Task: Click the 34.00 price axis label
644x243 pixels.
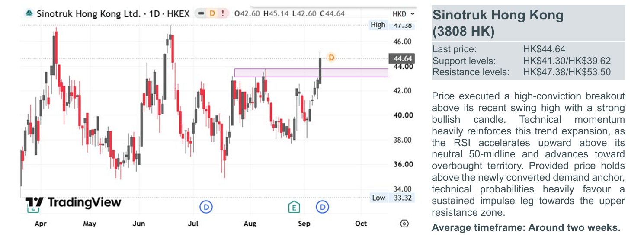Action: pos(403,189)
